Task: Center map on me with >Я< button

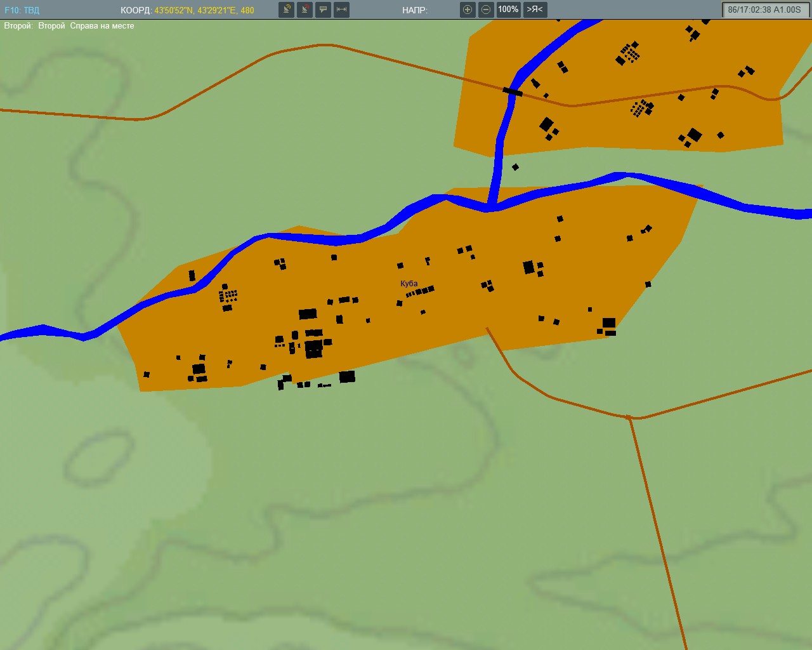Action: [x=535, y=10]
